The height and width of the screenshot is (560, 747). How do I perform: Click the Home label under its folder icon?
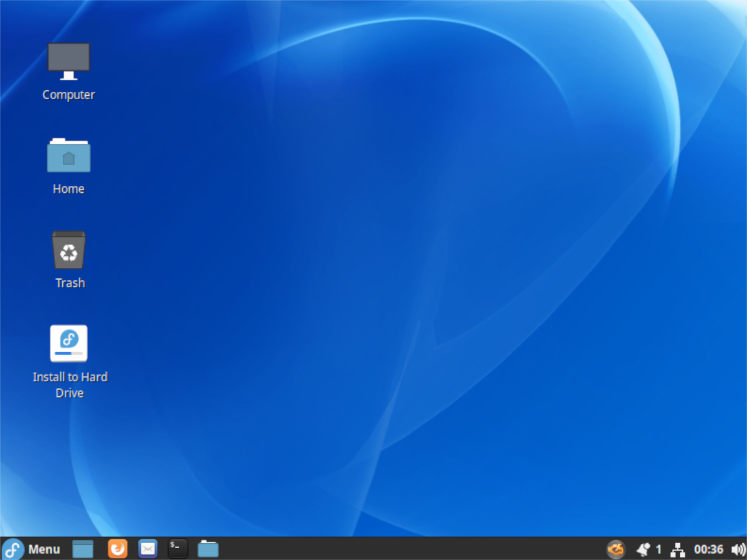68,189
